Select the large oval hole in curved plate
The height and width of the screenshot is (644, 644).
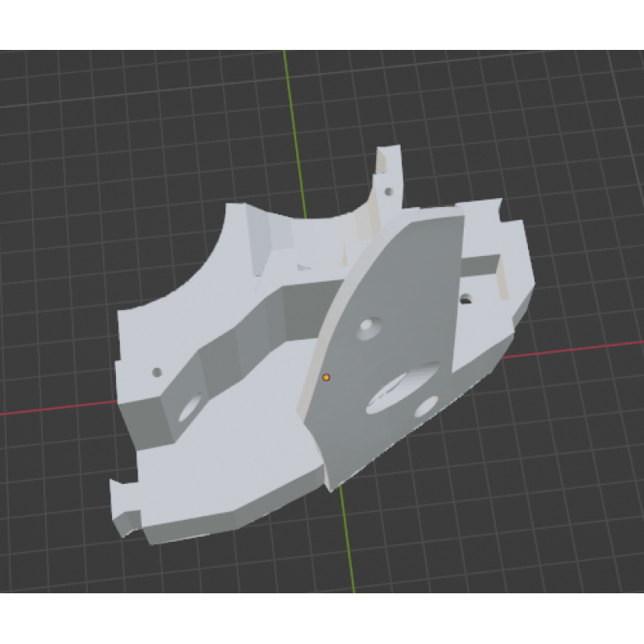(x=400, y=386)
